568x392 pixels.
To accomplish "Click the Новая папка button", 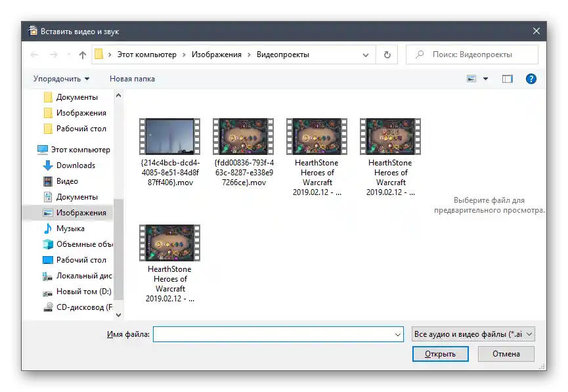I will tap(132, 79).
